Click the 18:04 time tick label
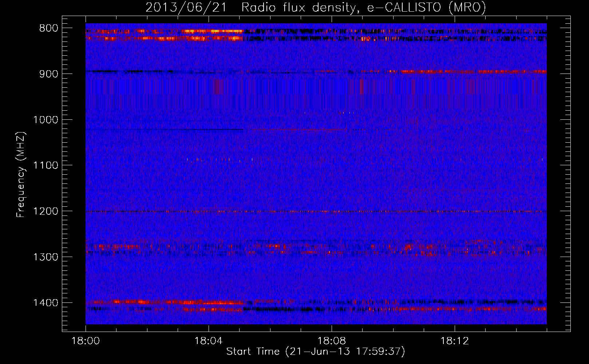The height and width of the screenshot is (364, 589). click(x=209, y=341)
